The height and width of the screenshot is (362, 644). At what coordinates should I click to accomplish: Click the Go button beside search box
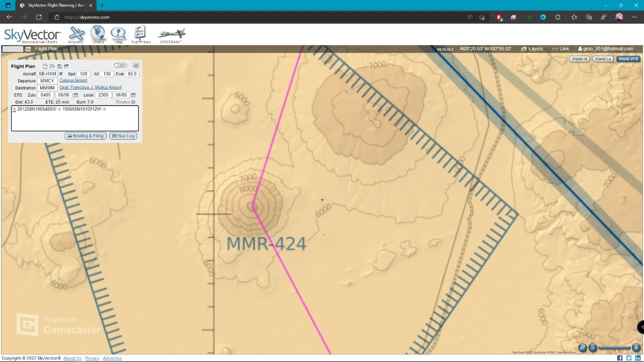28,49
